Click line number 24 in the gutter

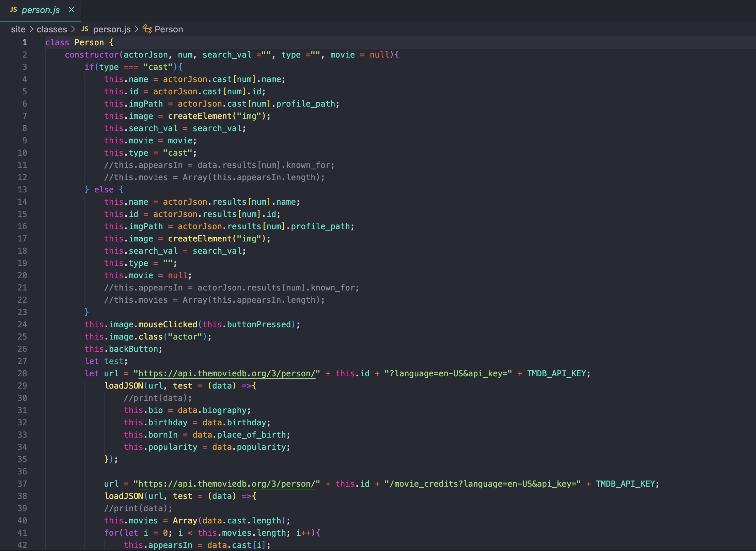tap(22, 324)
